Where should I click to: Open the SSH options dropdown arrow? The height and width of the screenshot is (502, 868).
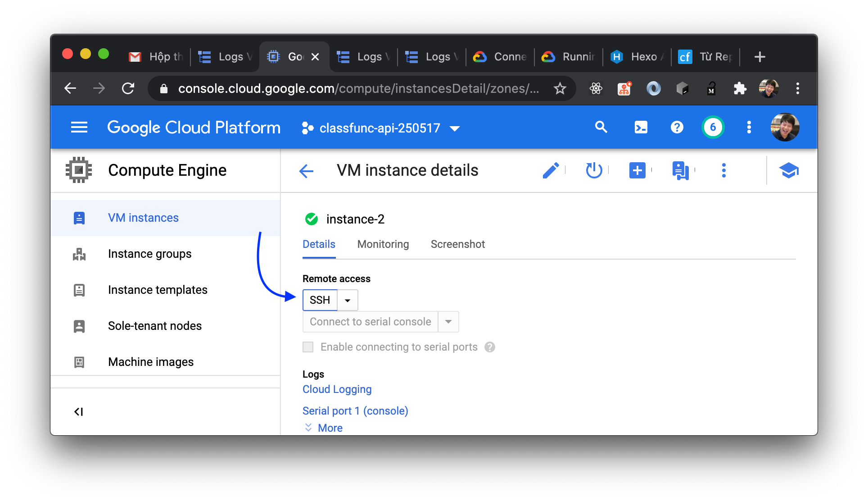coord(348,300)
